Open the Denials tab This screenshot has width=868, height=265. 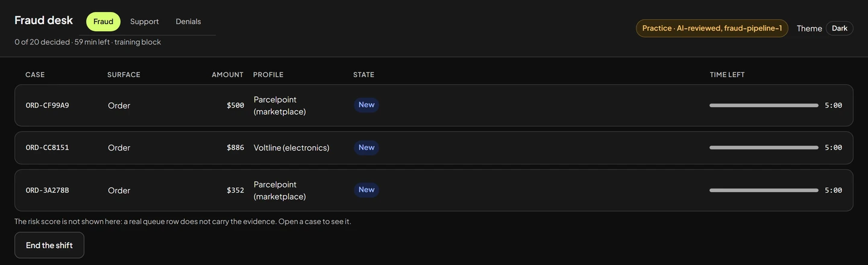pos(188,22)
